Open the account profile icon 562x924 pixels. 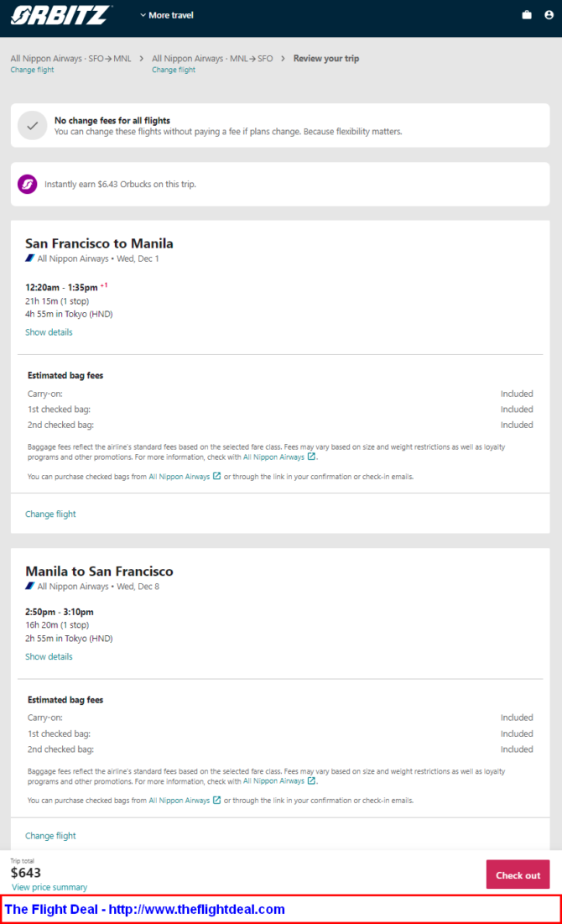point(549,15)
